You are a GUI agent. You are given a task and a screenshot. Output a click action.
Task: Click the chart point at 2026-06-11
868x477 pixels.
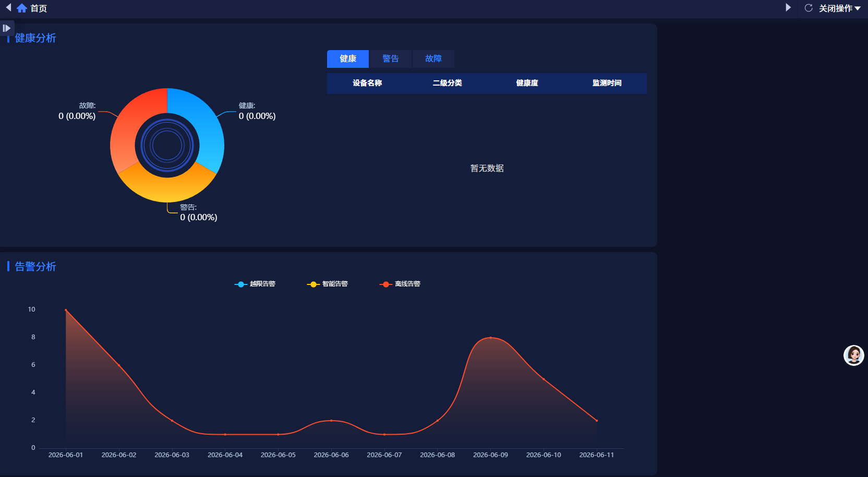point(597,421)
